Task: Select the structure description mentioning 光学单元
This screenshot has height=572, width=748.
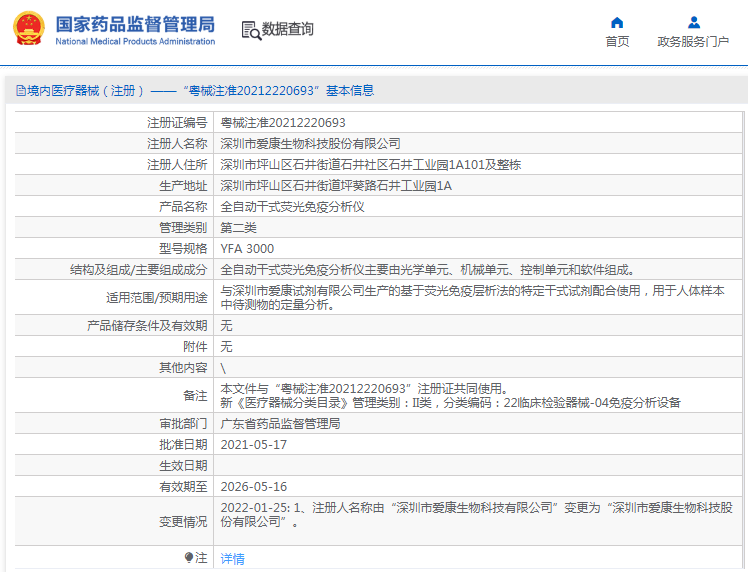Action: (429, 270)
